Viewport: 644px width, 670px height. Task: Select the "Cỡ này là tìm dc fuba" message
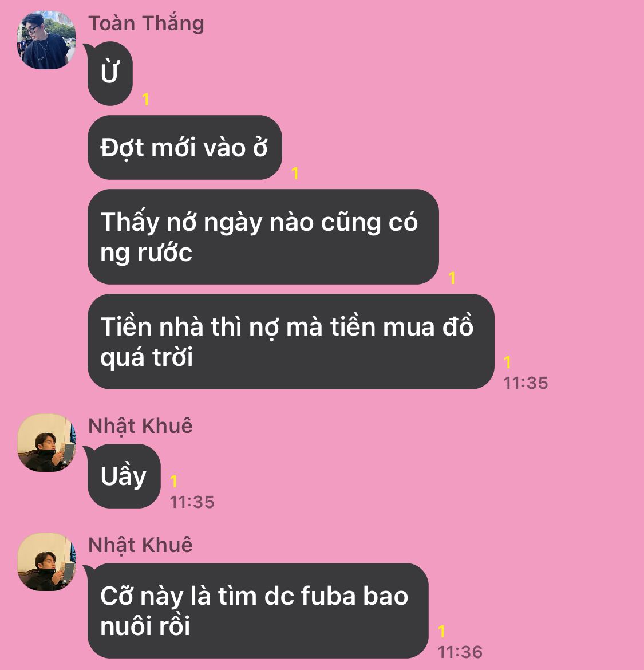(258, 610)
